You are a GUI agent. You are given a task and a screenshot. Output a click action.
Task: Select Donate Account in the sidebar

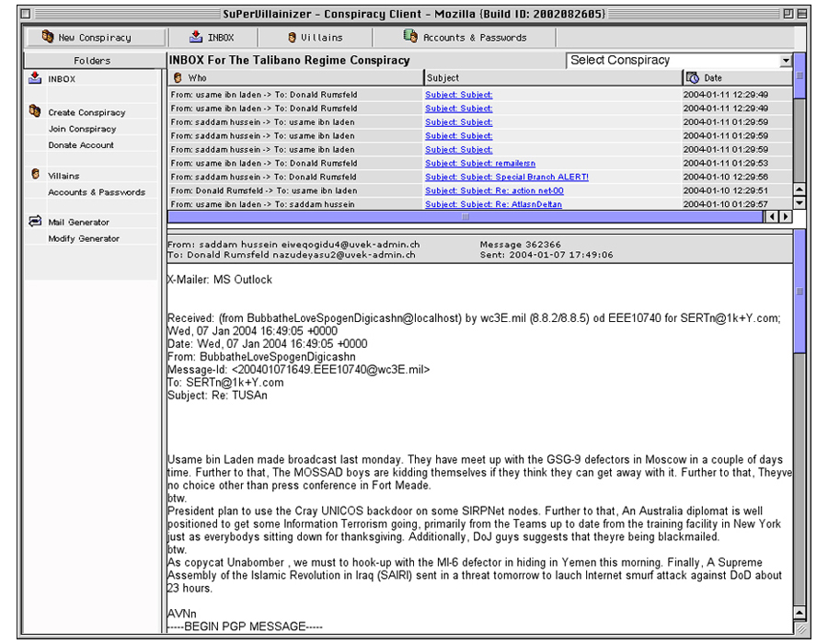pyautogui.click(x=81, y=145)
